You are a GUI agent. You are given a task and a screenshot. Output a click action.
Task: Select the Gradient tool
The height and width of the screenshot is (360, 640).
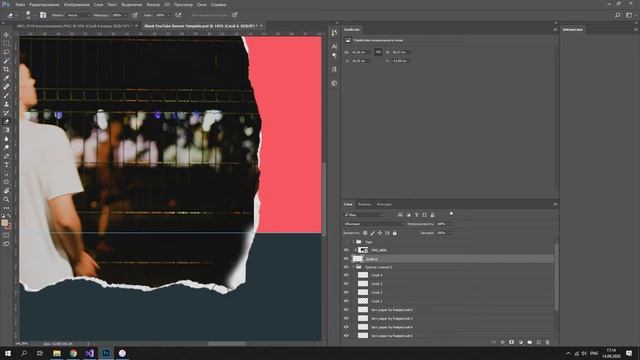pos(6,130)
